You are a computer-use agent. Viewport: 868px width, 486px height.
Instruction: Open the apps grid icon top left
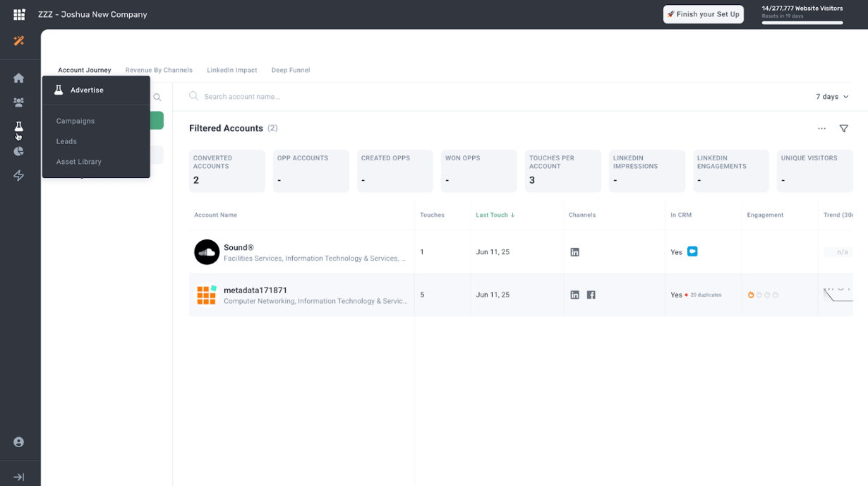(18, 14)
